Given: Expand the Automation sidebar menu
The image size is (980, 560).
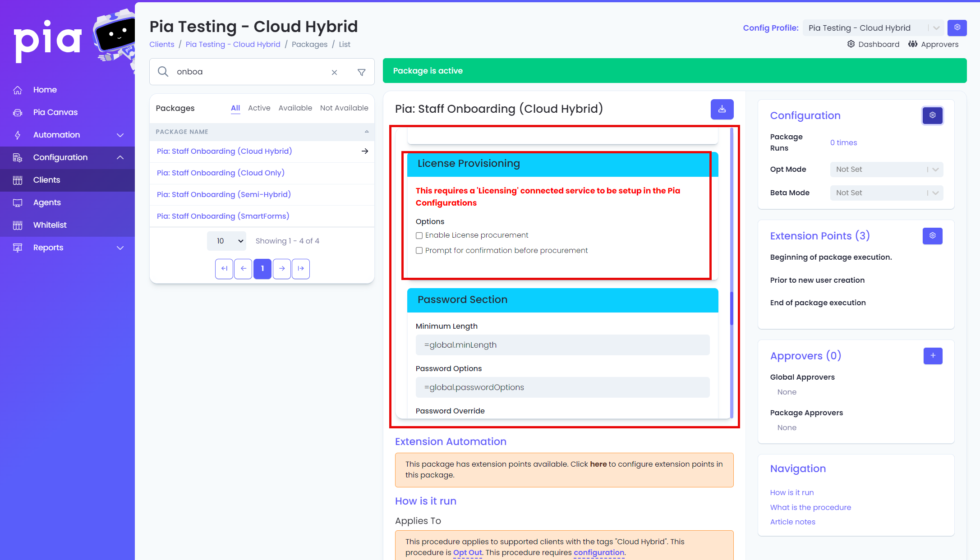Looking at the screenshot, I should (120, 135).
